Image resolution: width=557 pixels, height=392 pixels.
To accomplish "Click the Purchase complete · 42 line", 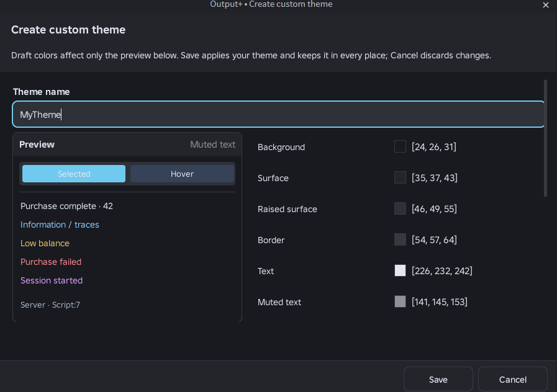I will 66,206.
